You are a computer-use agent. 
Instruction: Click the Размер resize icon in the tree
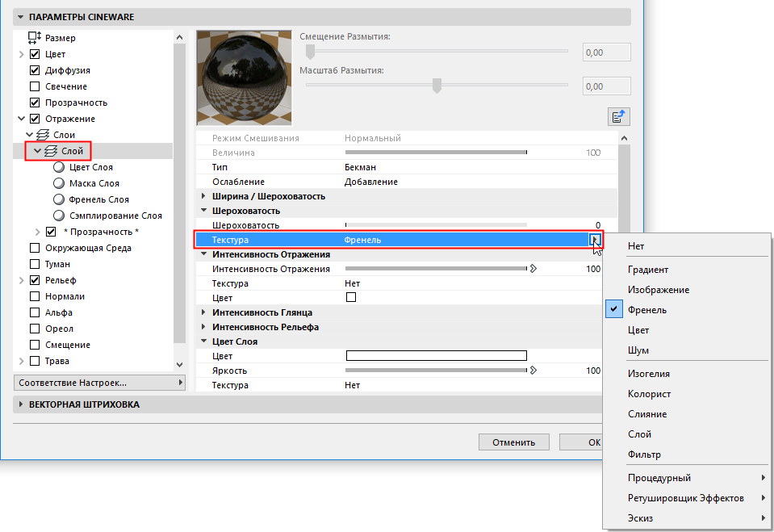pos(34,37)
